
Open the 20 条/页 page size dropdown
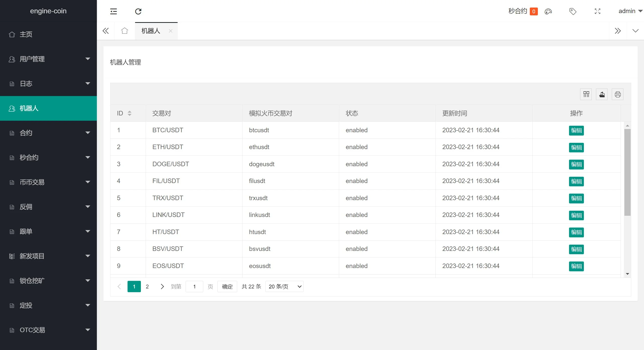[x=284, y=286]
